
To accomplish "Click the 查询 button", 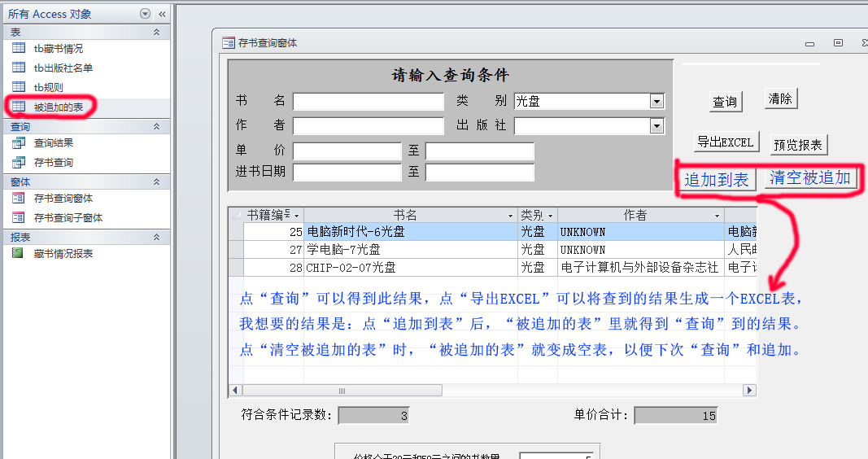I will point(725,102).
